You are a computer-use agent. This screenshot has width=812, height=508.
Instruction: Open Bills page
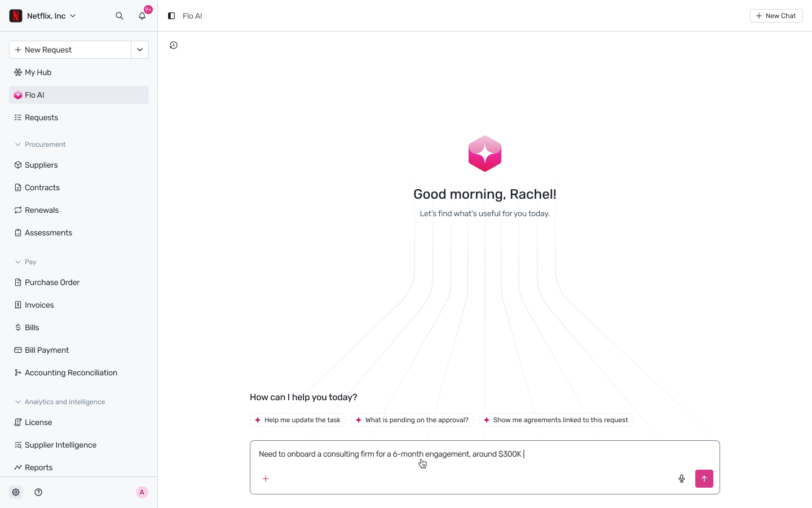coord(79,327)
